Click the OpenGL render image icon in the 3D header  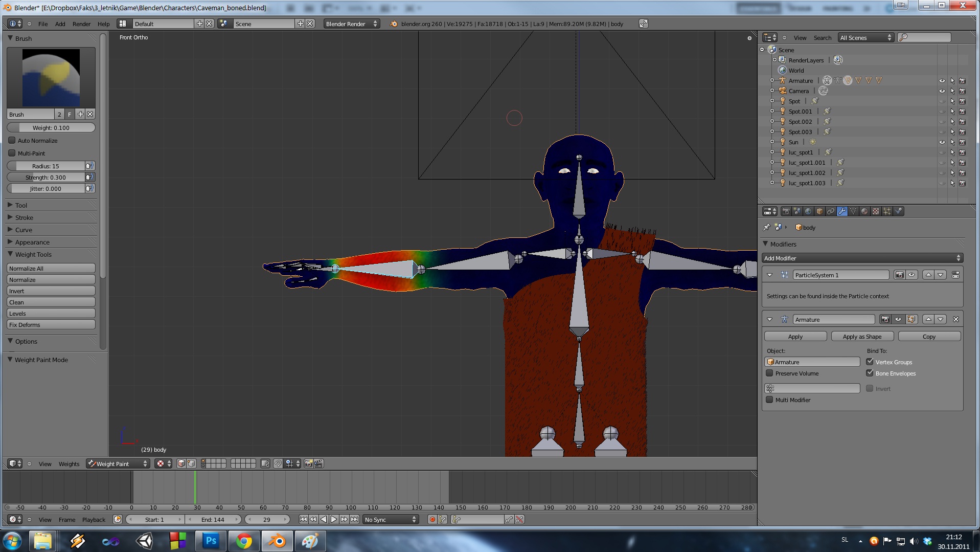(308, 463)
